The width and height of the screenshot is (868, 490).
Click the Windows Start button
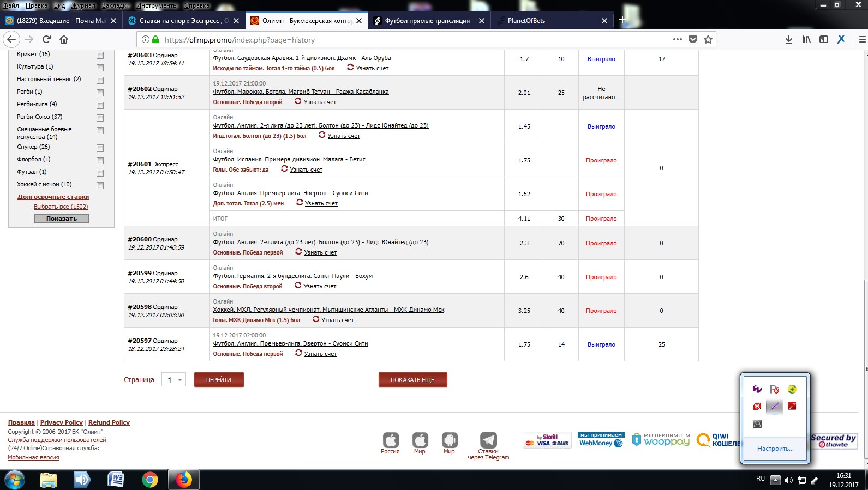(x=14, y=480)
